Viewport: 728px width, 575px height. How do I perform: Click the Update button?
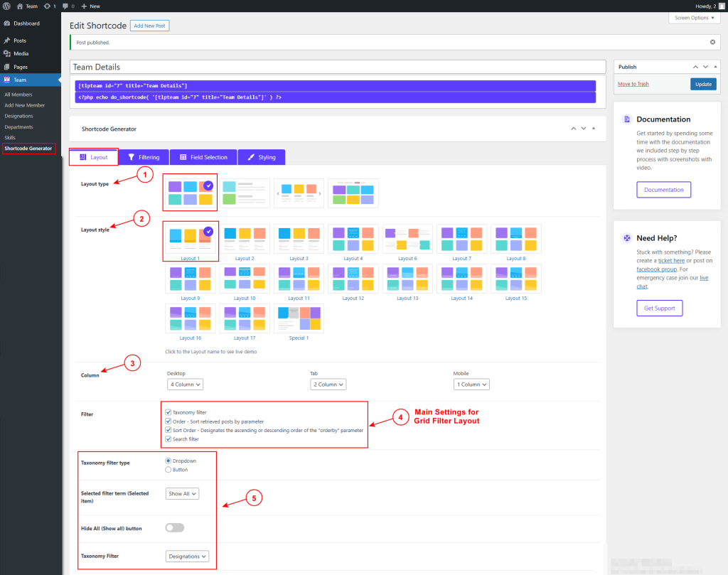pos(703,84)
